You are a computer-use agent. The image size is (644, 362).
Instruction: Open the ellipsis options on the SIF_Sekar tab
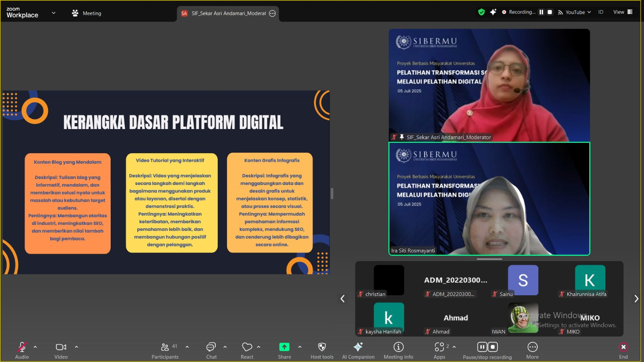pos(272,13)
